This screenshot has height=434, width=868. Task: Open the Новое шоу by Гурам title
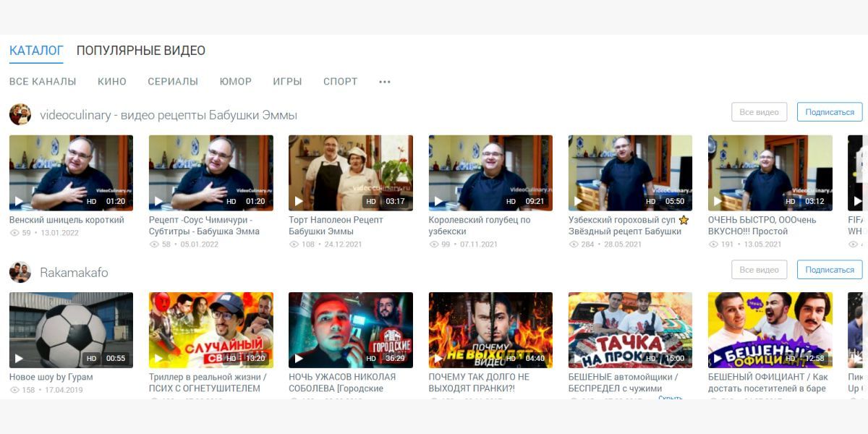51,377
